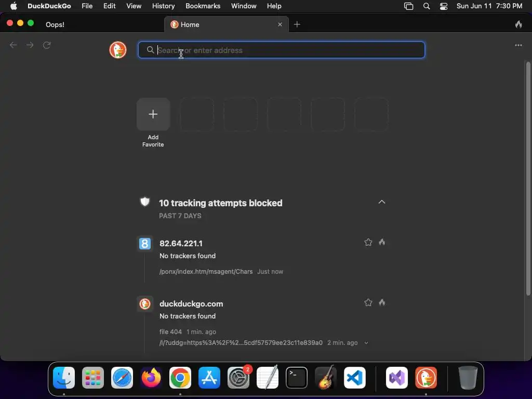Open the DuckDuckGo application menu

[49, 6]
